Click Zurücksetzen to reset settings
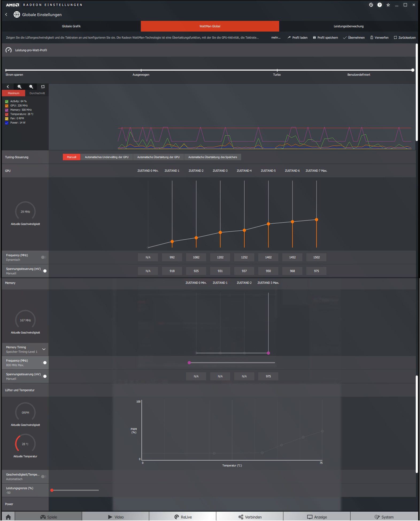Viewport: 420px width, 521px height. 405,37
